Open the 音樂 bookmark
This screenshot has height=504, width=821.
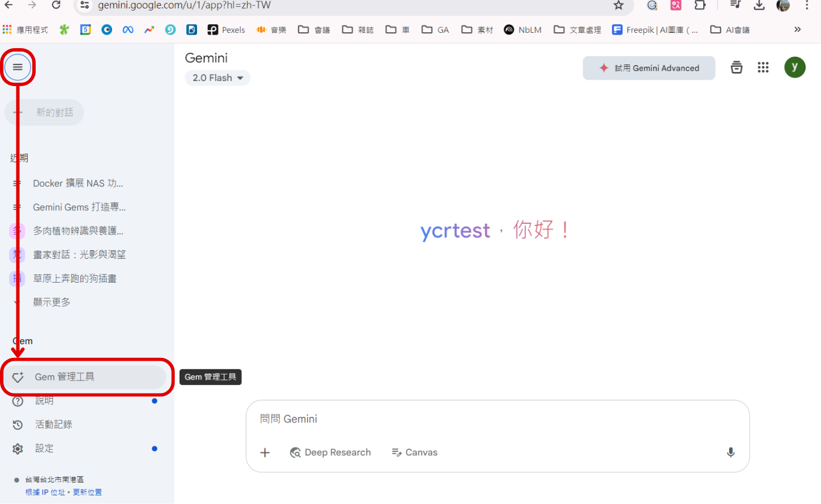tap(271, 29)
